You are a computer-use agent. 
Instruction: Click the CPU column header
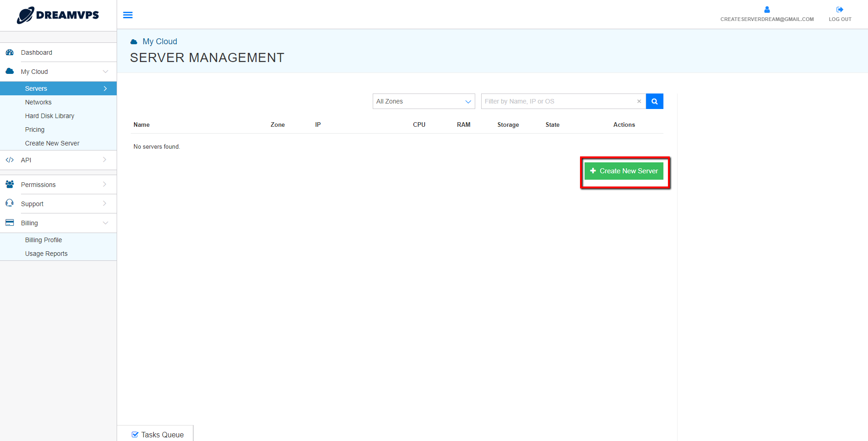click(x=419, y=125)
